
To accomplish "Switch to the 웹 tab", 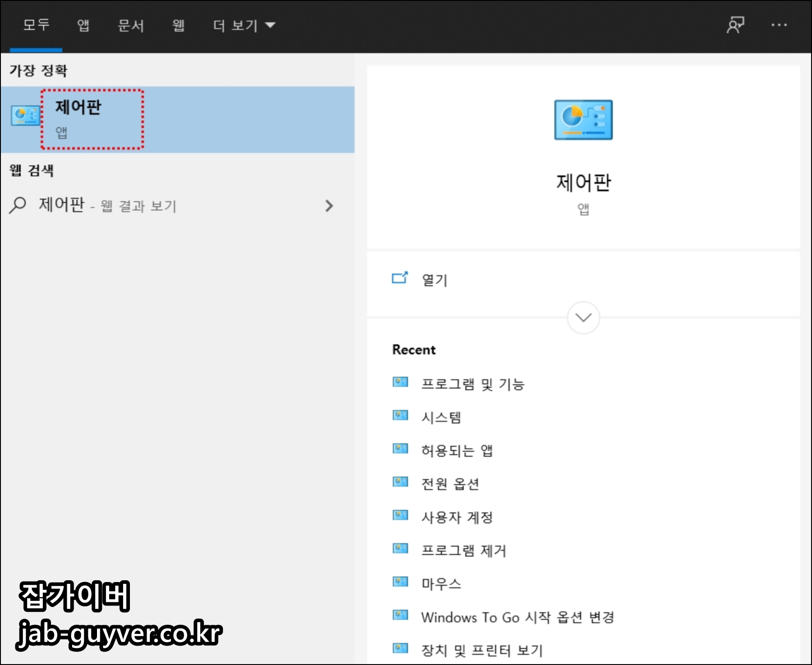I will [x=178, y=25].
